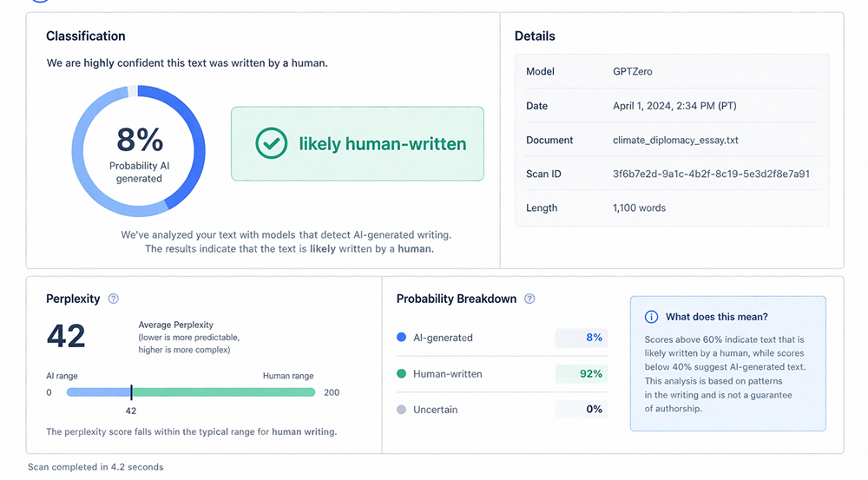Click the green checkmark circle icon

(272, 144)
